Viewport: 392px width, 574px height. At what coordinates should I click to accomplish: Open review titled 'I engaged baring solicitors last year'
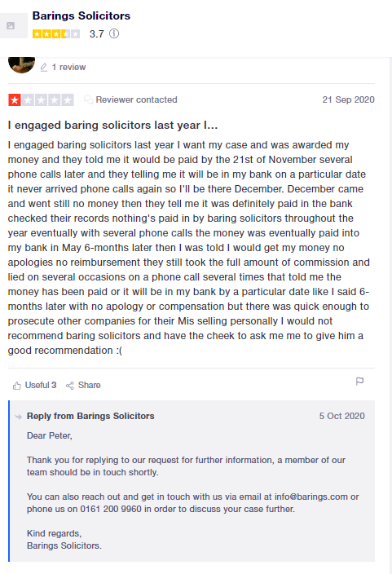coord(112,126)
